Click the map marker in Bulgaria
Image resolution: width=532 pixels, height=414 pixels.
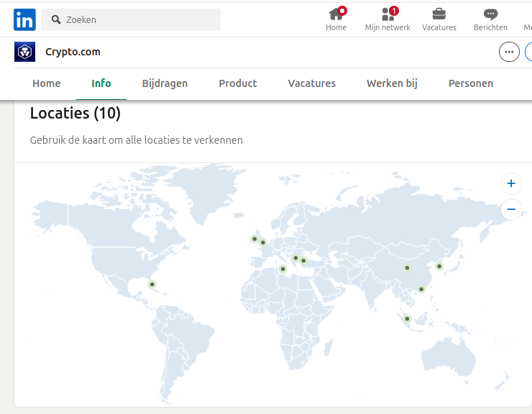tap(296, 258)
